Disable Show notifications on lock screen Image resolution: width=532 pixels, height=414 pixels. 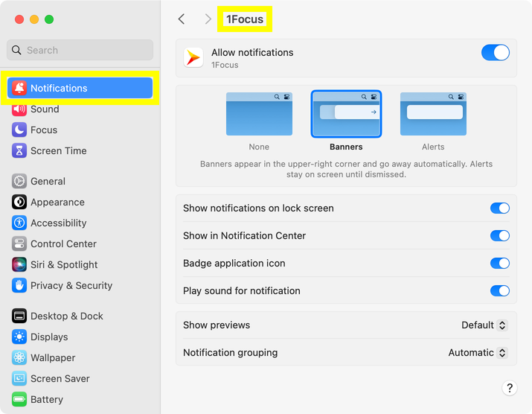tap(500, 208)
